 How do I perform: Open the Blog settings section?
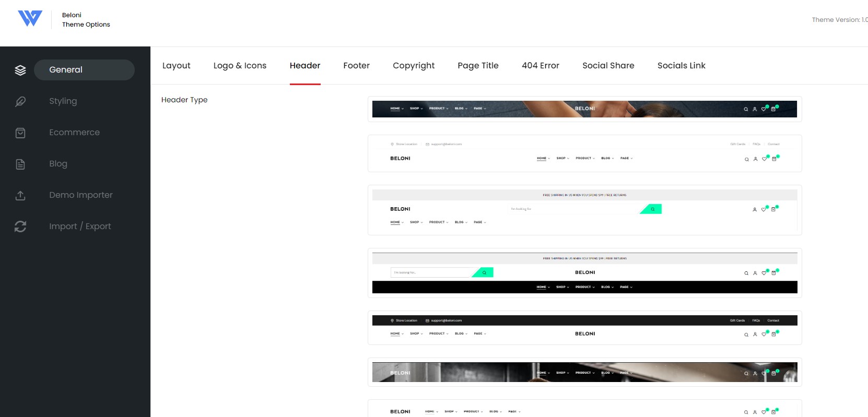coord(58,164)
